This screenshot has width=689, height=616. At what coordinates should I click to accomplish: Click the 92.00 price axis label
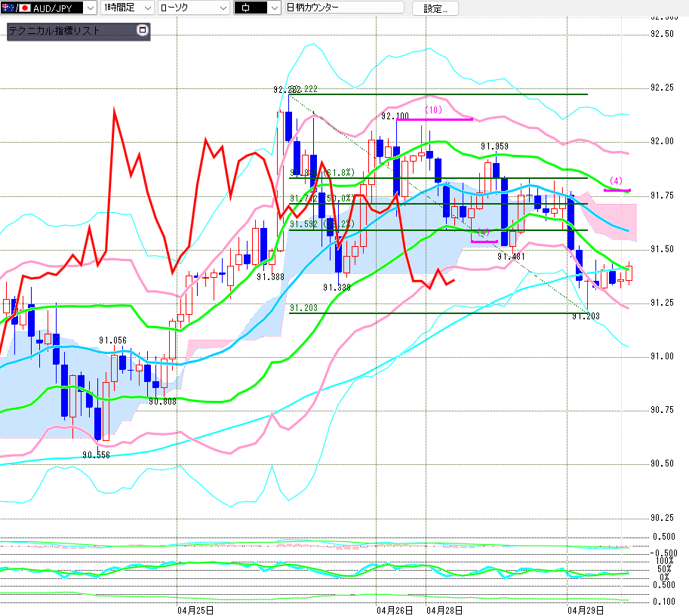662,141
